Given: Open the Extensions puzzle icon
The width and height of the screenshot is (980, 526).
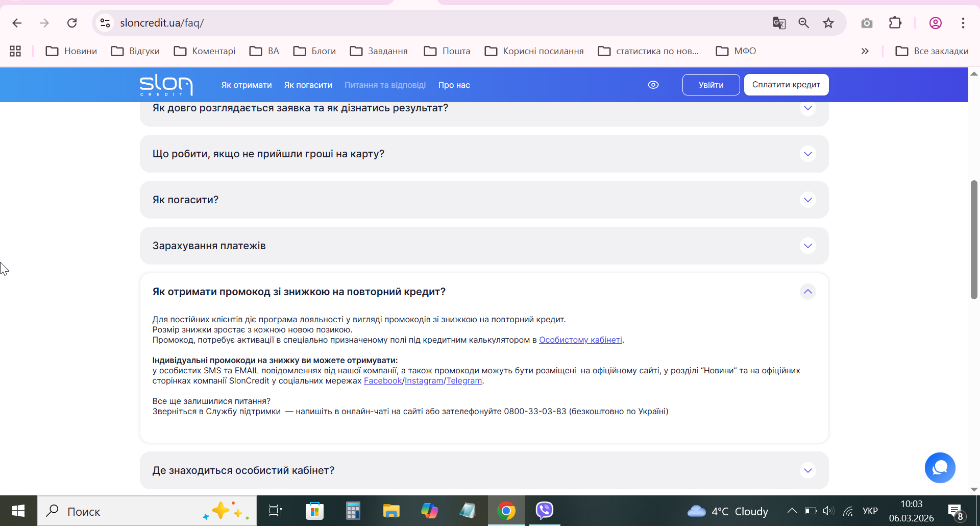Looking at the screenshot, I should [895, 23].
